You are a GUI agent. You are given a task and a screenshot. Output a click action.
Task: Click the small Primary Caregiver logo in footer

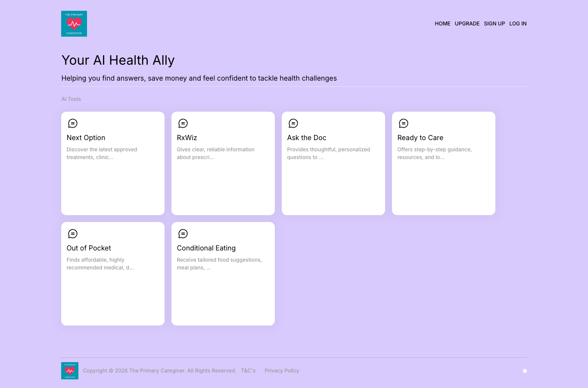coord(70,371)
